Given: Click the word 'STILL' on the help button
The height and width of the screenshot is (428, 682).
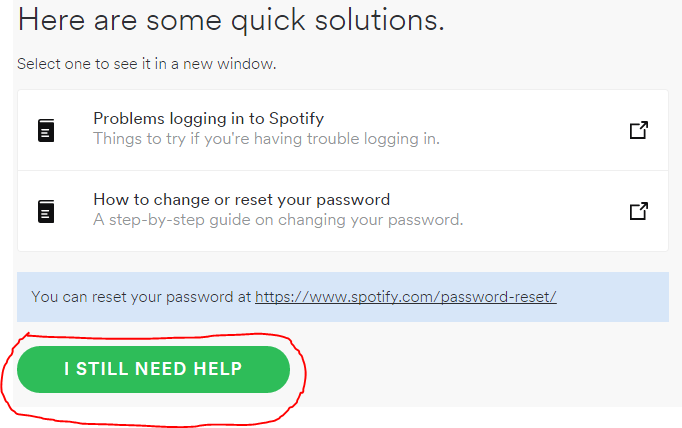Looking at the screenshot, I should click(102, 369).
